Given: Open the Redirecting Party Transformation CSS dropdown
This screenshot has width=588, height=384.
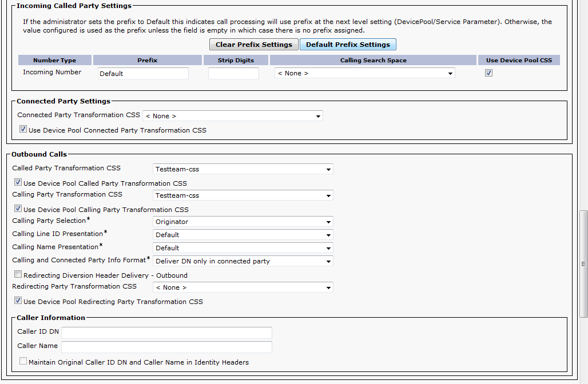Looking at the screenshot, I should click(243, 287).
